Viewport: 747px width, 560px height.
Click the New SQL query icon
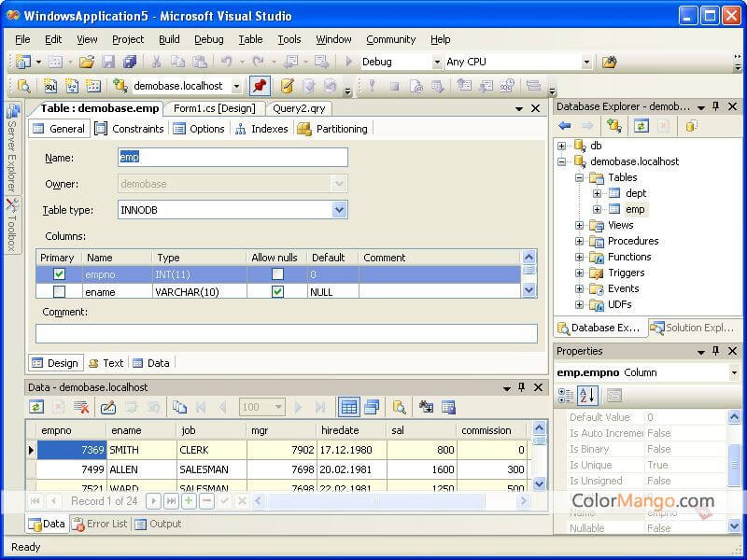tap(50, 86)
